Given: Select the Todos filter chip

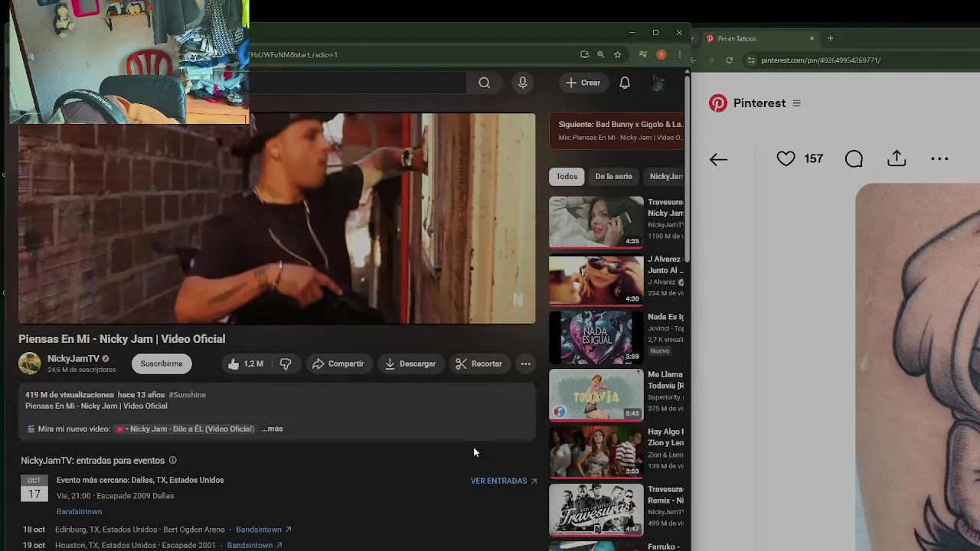Looking at the screenshot, I should tap(567, 177).
